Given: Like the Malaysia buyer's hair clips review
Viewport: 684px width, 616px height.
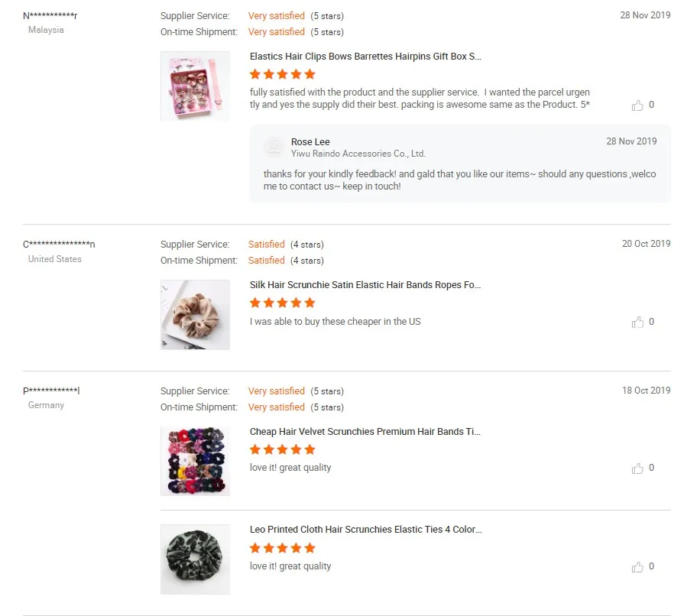Looking at the screenshot, I should 638,105.
